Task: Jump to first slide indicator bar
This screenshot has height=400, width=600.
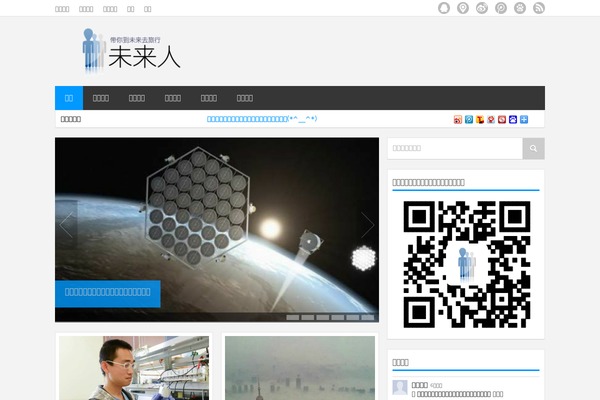Action: pyautogui.click(x=293, y=317)
